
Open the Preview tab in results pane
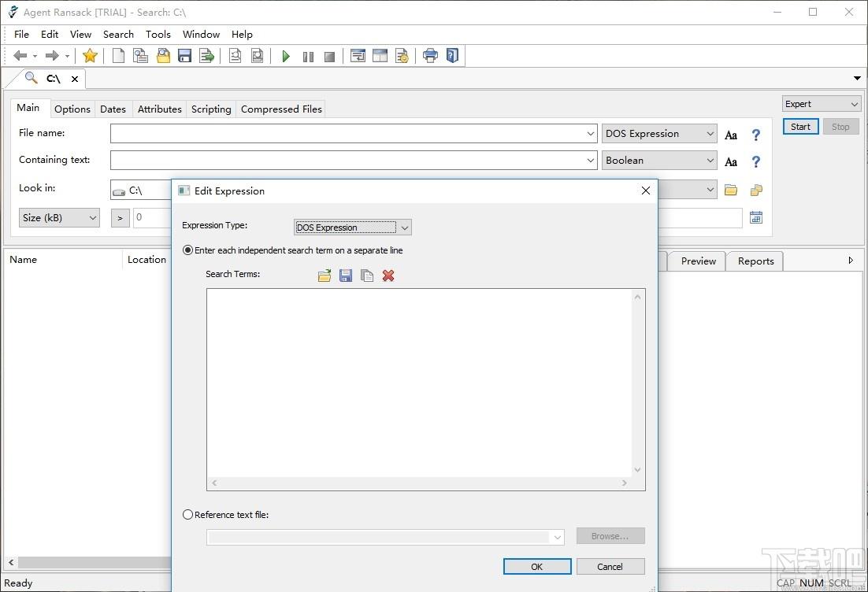tap(698, 261)
